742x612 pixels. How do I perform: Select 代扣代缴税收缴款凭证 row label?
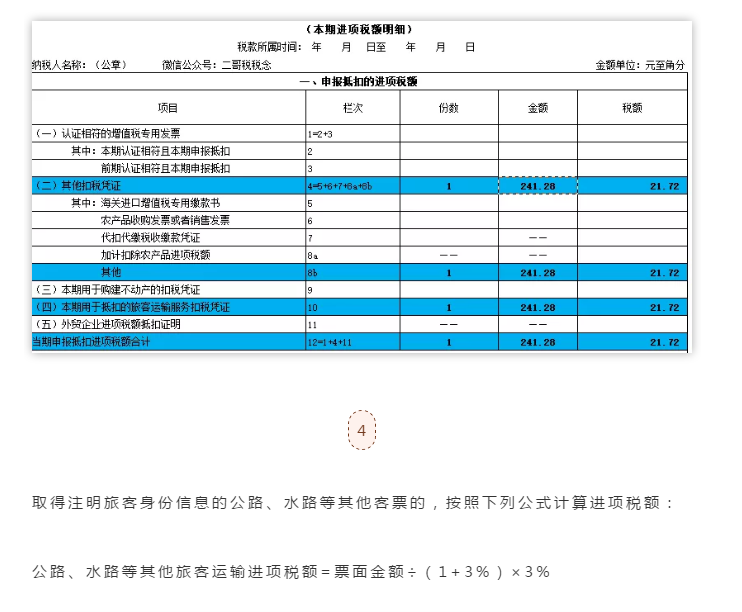tap(150, 238)
